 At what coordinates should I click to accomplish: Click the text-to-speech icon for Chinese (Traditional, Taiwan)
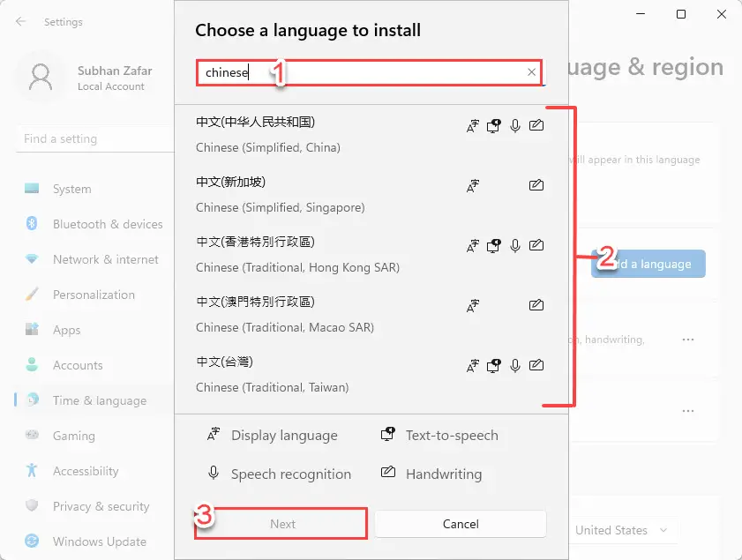493,365
